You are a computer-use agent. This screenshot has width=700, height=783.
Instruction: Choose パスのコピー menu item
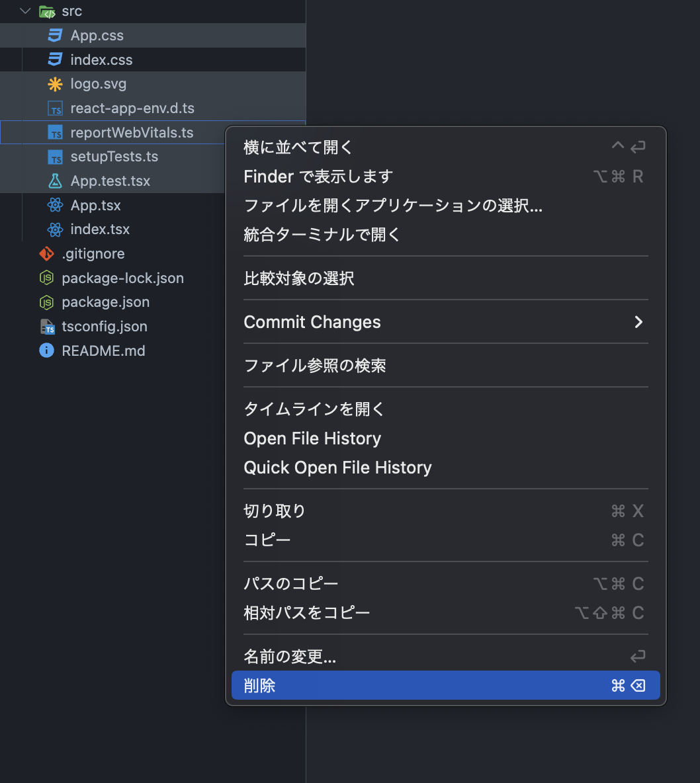click(x=446, y=584)
